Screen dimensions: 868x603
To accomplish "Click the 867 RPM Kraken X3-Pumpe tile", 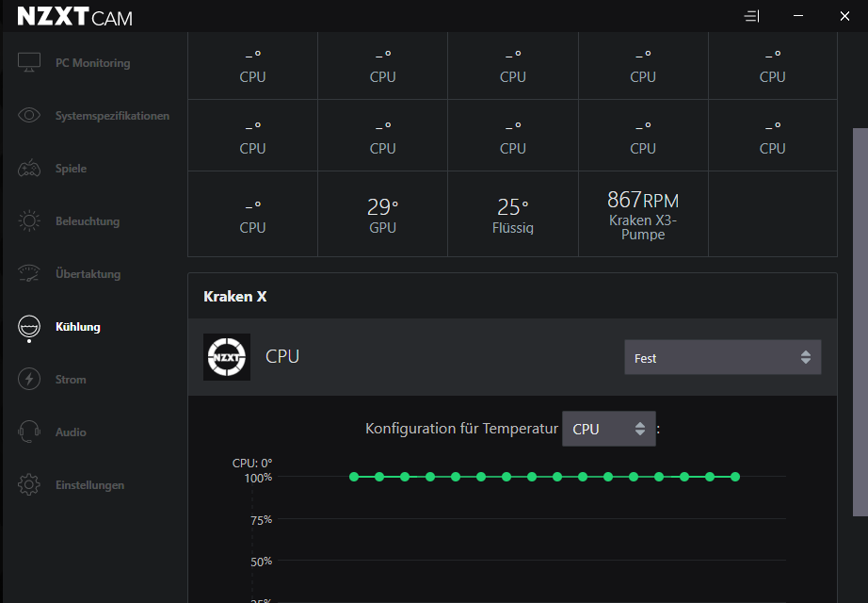I will tap(643, 214).
